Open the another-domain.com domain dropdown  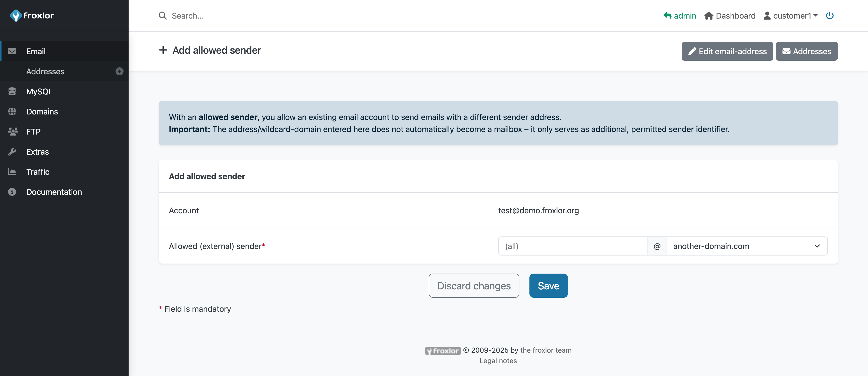[x=746, y=246]
